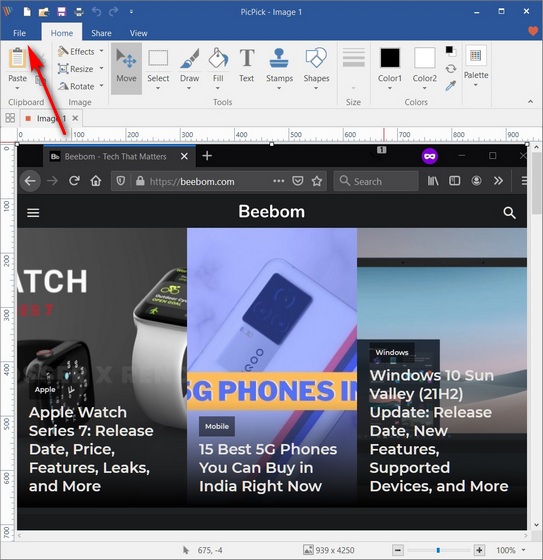Open the 15 Best 5G Phones article
The width and height of the screenshot is (543, 560).
(x=268, y=468)
